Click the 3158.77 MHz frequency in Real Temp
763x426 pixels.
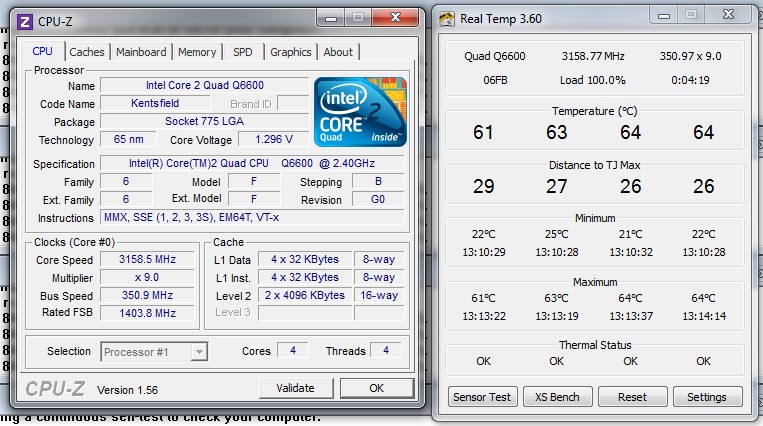(x=593, y=56)
